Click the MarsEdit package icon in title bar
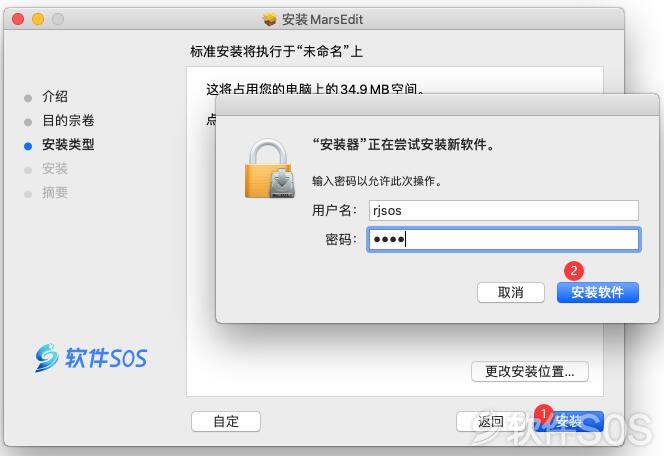 [269, 19]
